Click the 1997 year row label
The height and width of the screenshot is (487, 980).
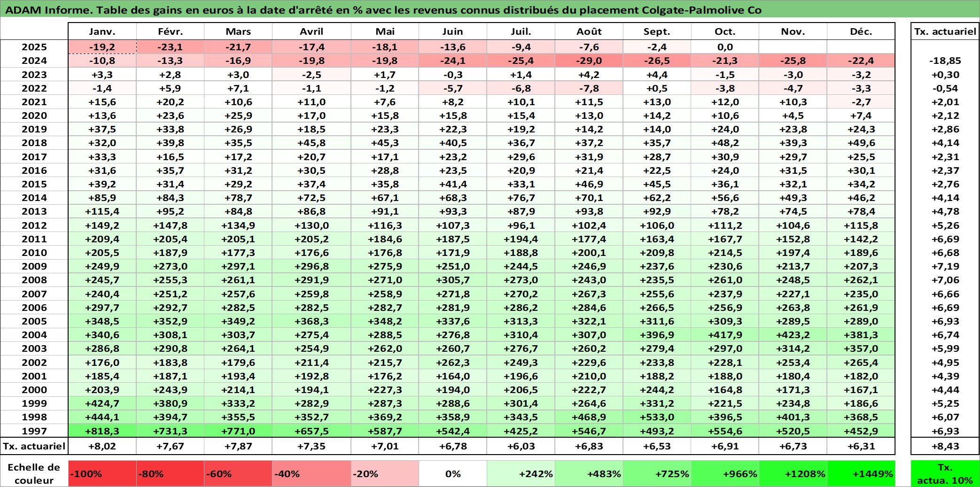pyautogui.click(x=34, y=431)
